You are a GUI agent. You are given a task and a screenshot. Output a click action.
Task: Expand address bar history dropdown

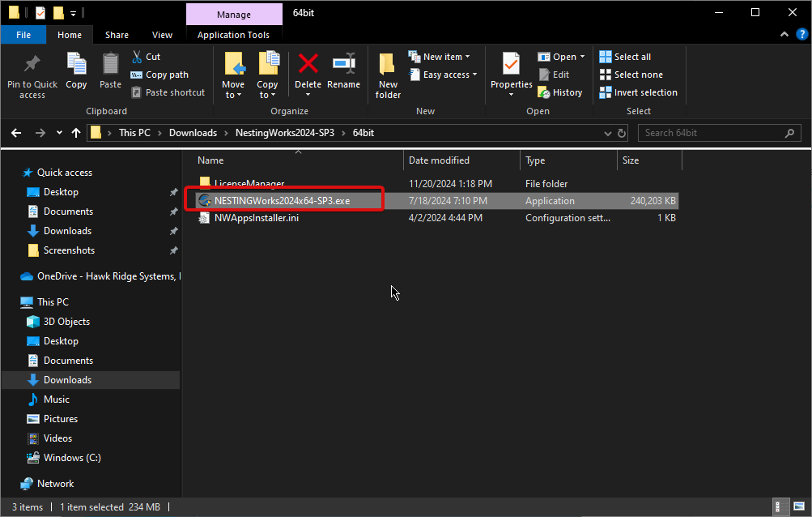click(x=607, y=133)
